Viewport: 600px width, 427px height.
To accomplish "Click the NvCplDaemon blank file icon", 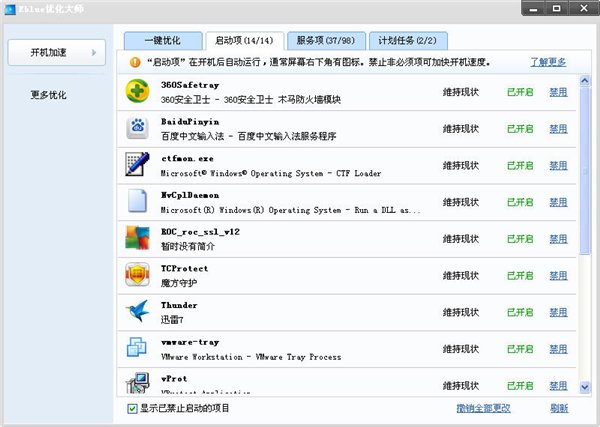I will (x=137, y=200).
